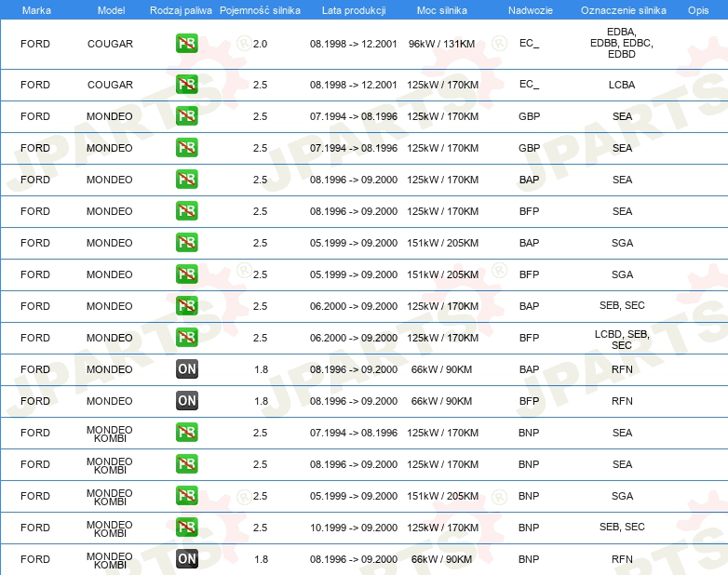Click 'MONDEO KOMBI' in the 10.1999 row
728x575 pixels.
click(x=110, y=528)
